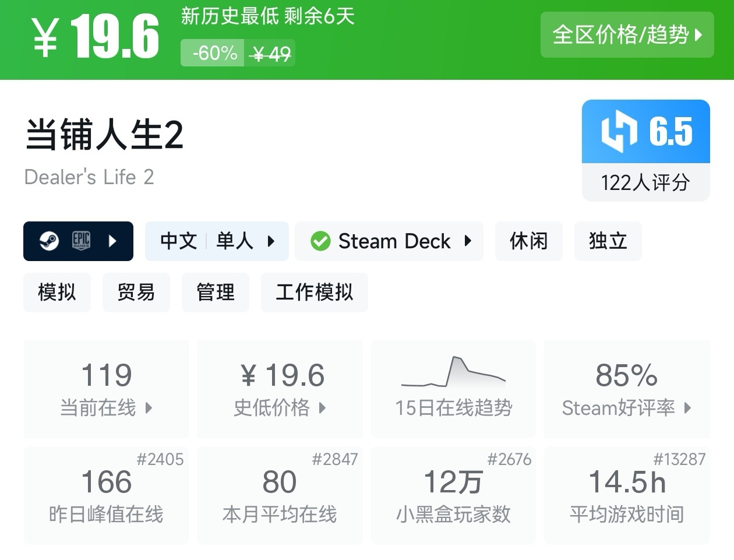
Task: Expand the platform selector arrow
Action: (112, 241)
